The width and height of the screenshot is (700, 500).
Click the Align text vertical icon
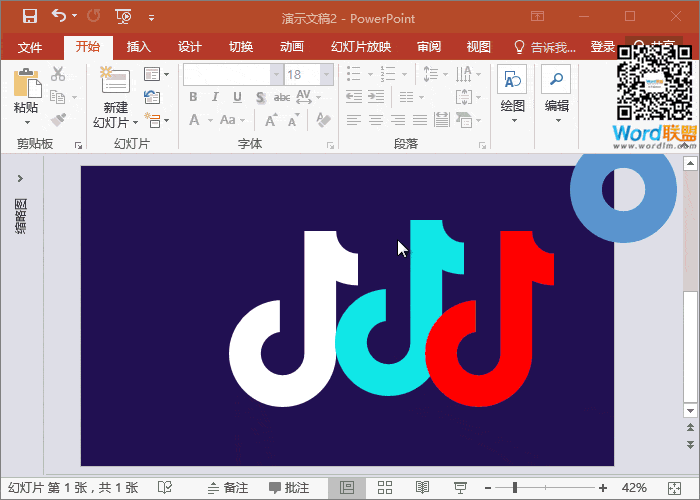click(463, 97)
